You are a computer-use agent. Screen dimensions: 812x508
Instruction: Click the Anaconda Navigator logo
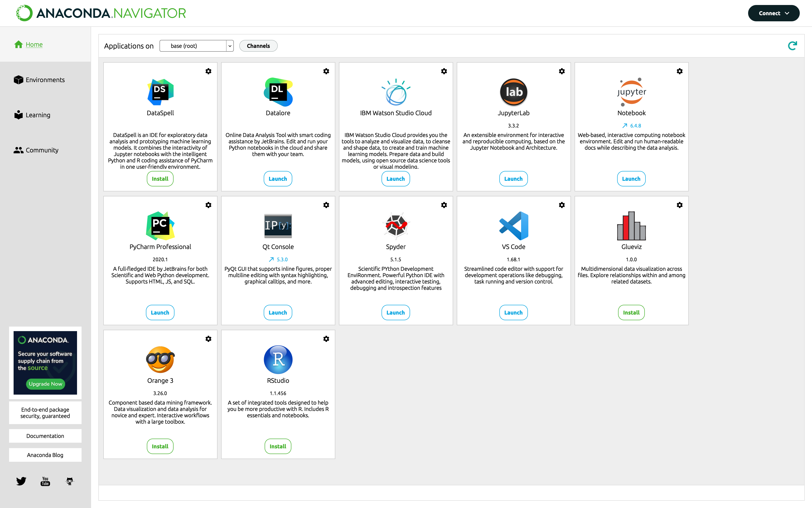[x=101, y=13]
